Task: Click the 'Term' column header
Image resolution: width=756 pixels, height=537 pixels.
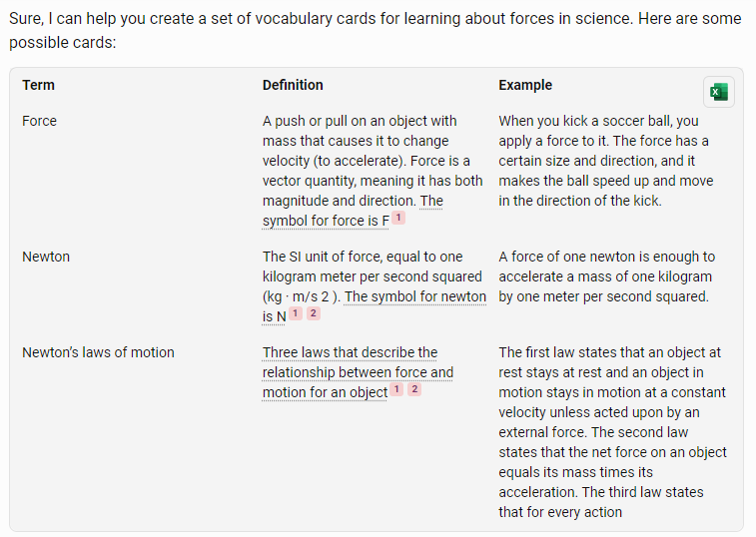Action: point(39,85)
